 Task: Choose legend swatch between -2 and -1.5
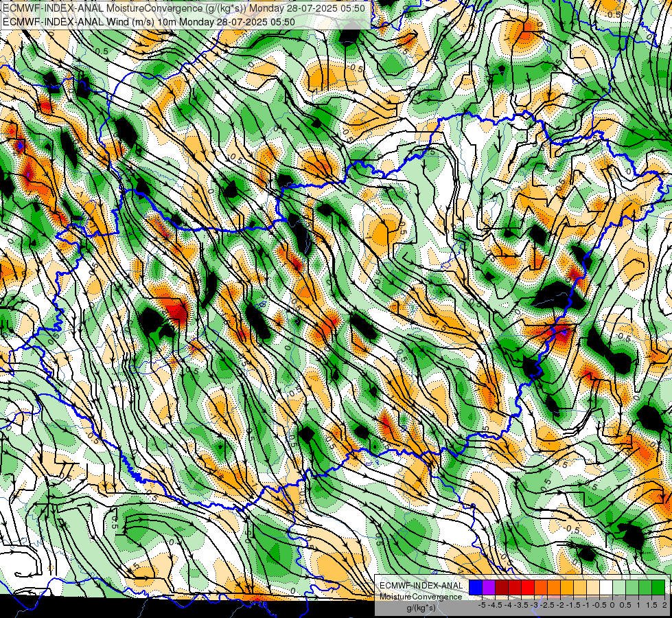(567, 588)
